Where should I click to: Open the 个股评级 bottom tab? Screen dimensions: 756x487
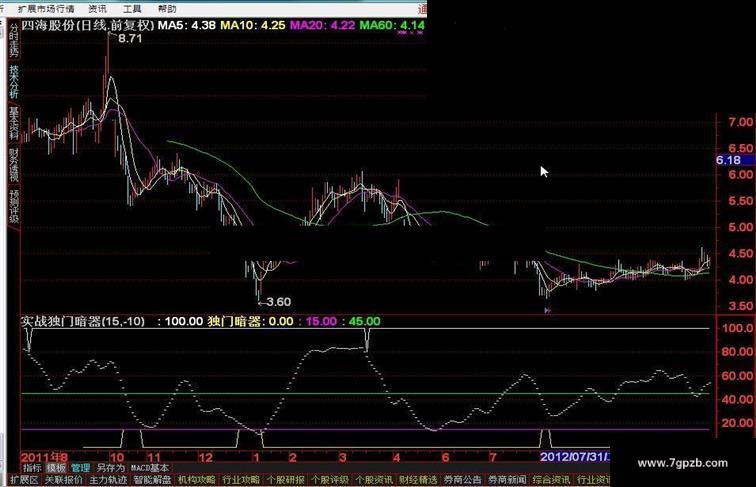pos(329,480)
